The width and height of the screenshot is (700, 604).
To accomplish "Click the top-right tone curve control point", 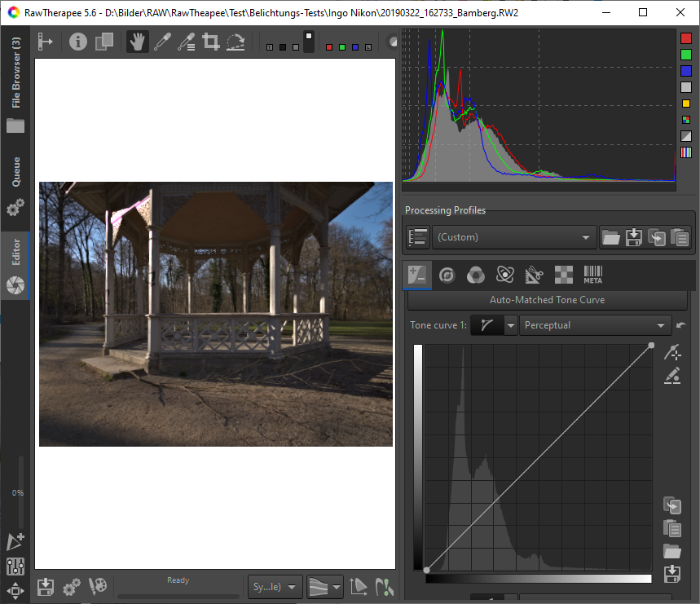I will 651,346.
